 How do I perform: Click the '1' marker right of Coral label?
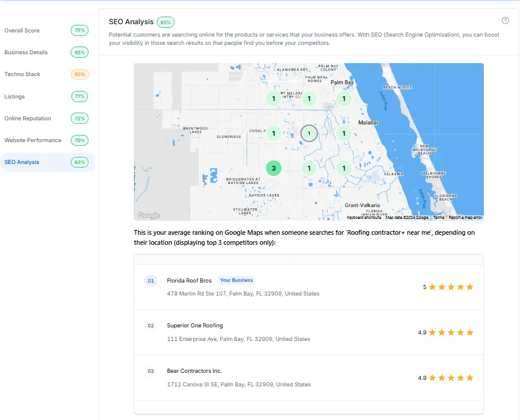[x=273, y=133]
